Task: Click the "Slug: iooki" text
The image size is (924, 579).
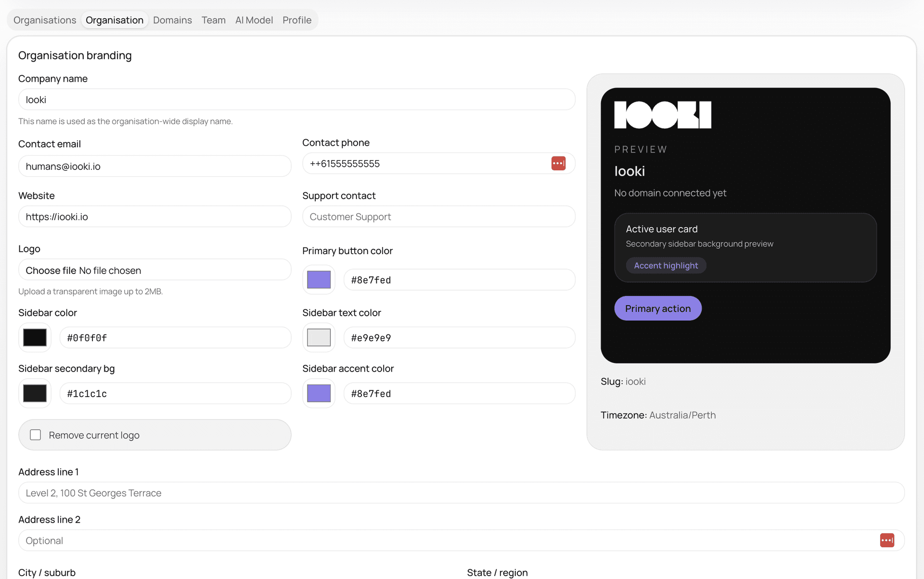Action: [623, 382]
